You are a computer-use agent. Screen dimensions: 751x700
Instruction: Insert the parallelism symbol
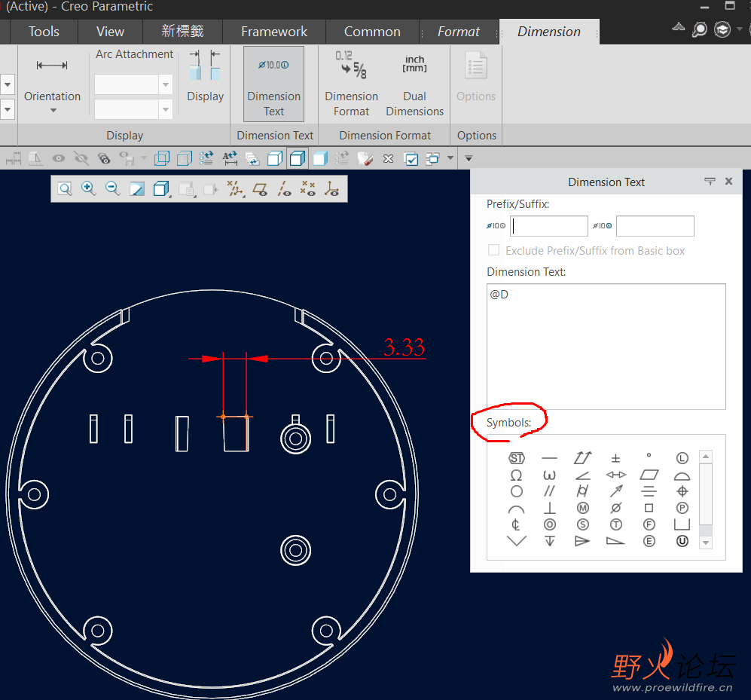tap(549, 491)
